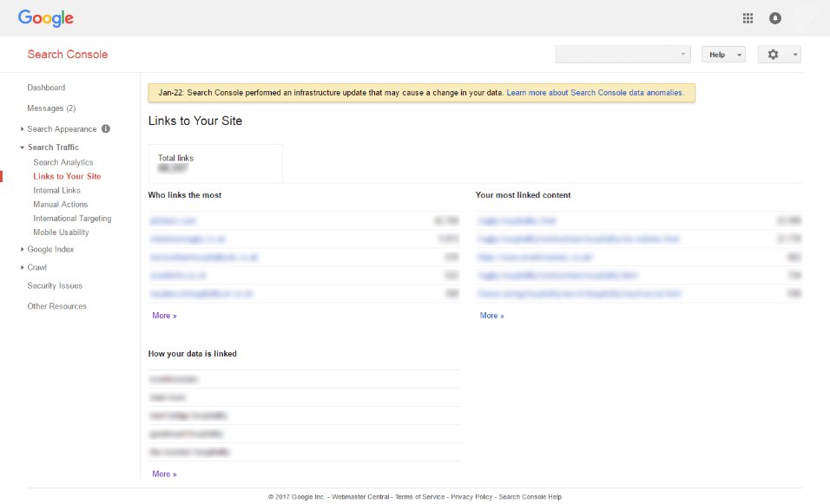
Task: Expand the Search Appearance section arrow
Action: [x=22, y=129]
